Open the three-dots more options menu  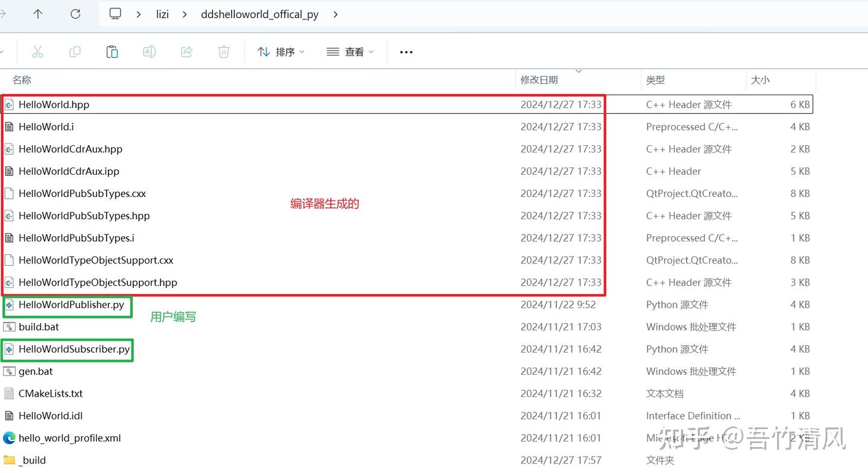point(406,52)
